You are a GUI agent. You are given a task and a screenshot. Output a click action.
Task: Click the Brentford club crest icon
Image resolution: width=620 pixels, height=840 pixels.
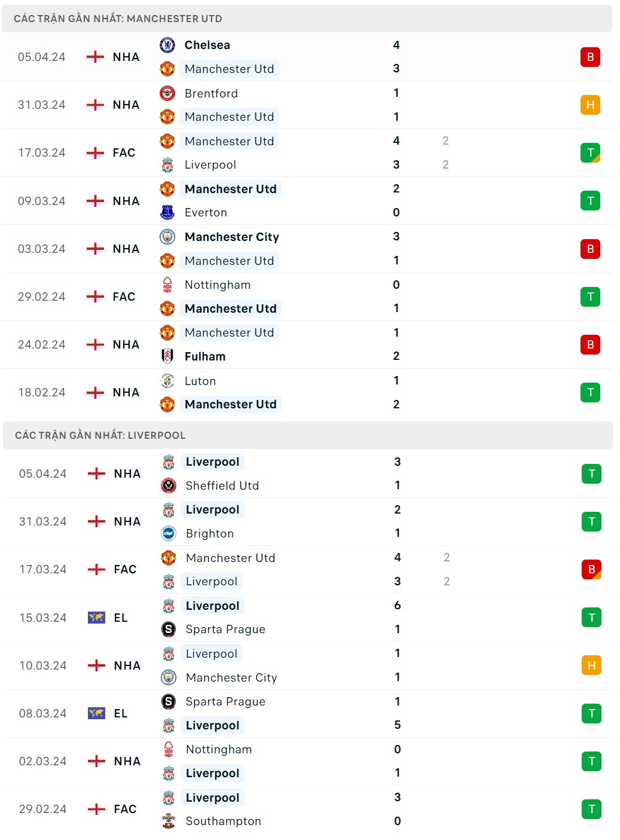[167, 93]
